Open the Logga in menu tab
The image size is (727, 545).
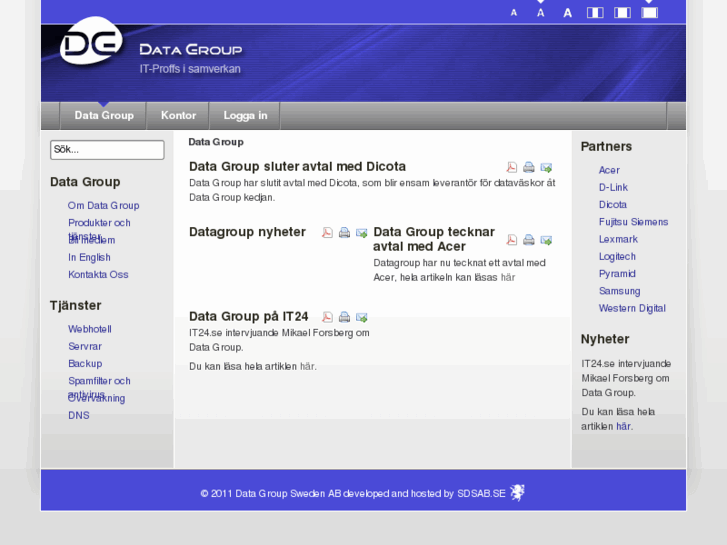click(x=245, y=115)
